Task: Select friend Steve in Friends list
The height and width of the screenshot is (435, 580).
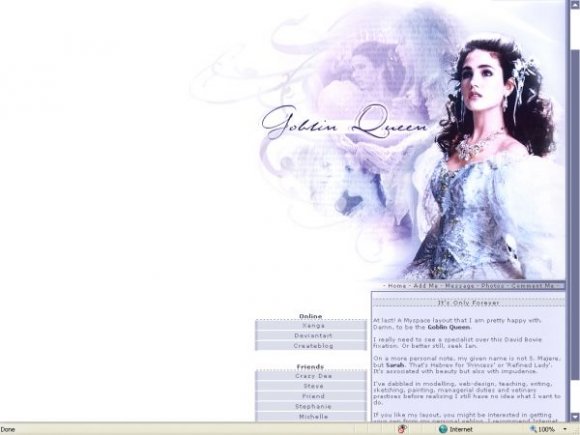Action: tap(311, 386)
